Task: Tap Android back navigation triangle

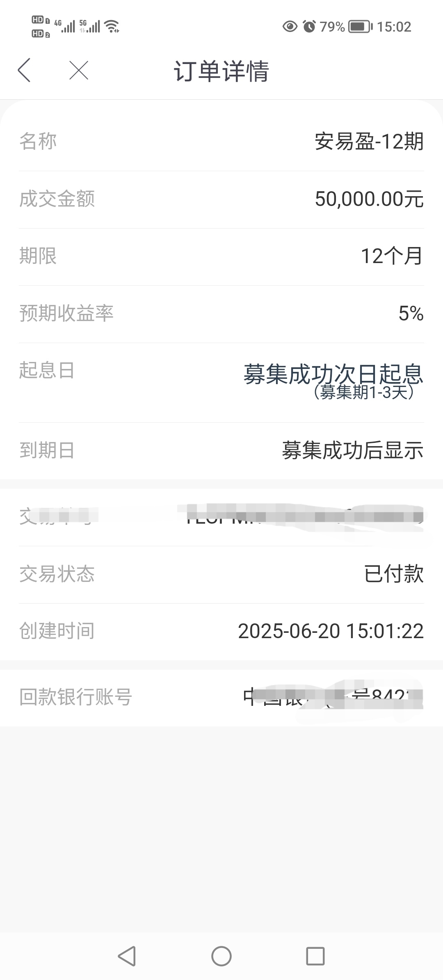Action: pyautogui.click(x=127, y=956)
